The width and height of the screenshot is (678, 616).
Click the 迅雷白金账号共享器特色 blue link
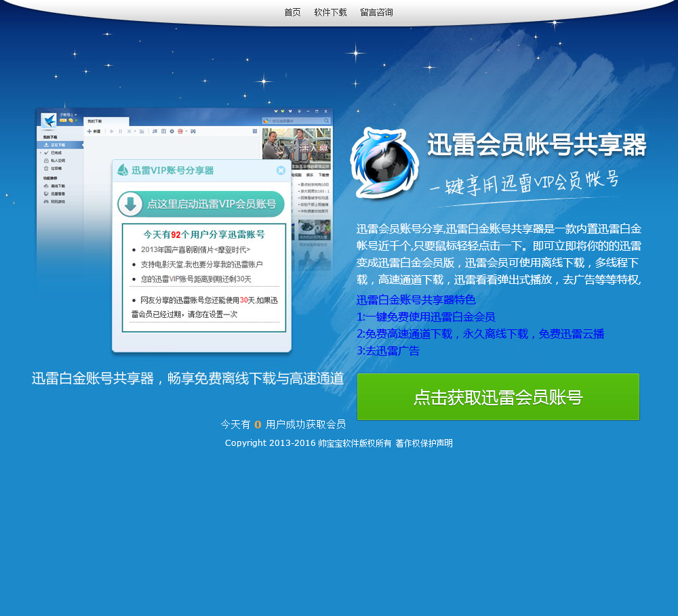coord(416,300)
